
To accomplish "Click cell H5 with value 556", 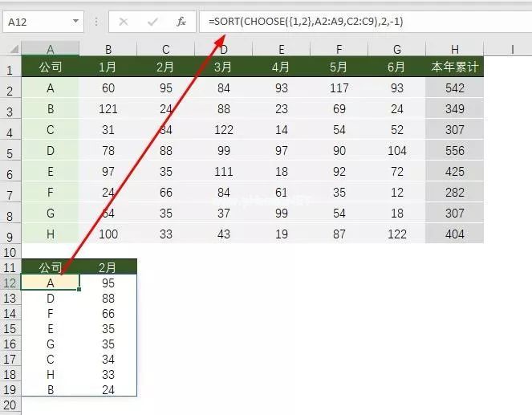I will (x=454, y=151).
